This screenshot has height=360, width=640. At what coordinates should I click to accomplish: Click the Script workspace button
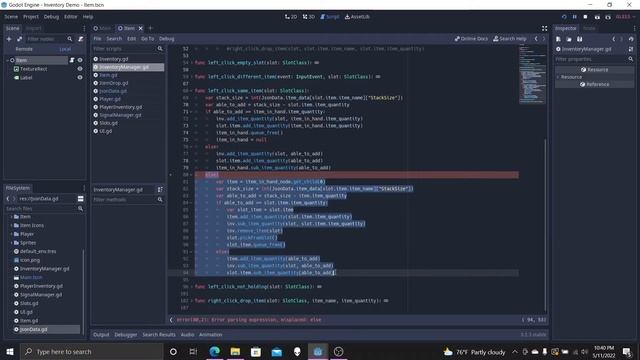(330, 17)
